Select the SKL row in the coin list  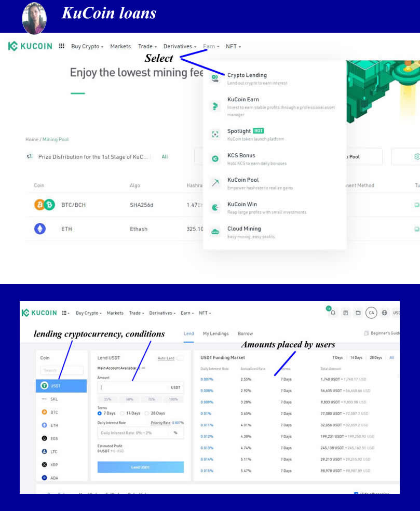coord(61,399)
